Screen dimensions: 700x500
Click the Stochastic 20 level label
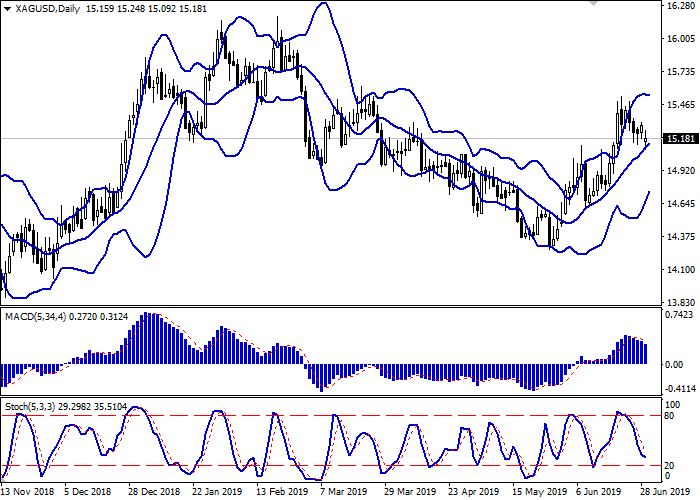(x=672, y=465)
